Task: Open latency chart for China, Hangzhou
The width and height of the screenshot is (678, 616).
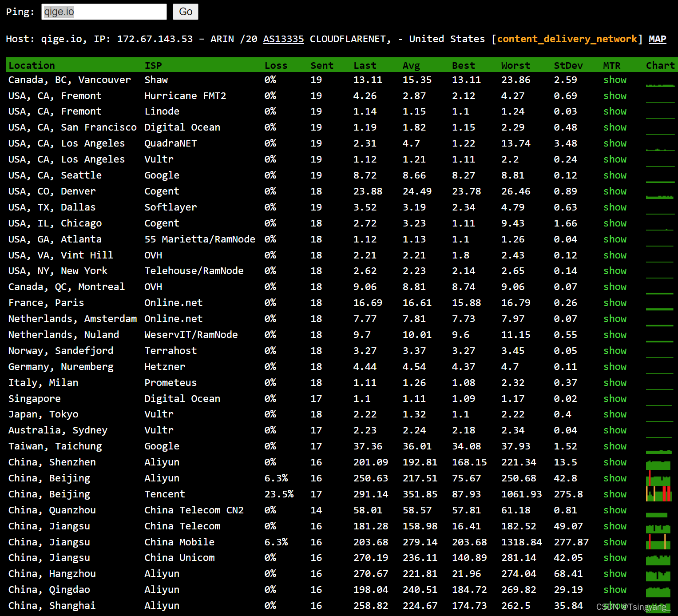Action: pyautogui.click(x=658, y=576)
